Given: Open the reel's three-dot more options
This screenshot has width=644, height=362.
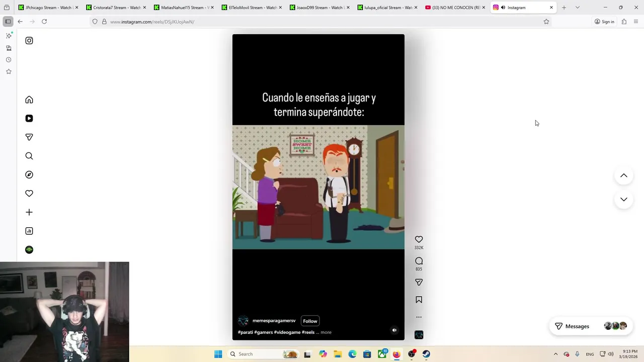Looking at the screenshot, I should (419, 317).
